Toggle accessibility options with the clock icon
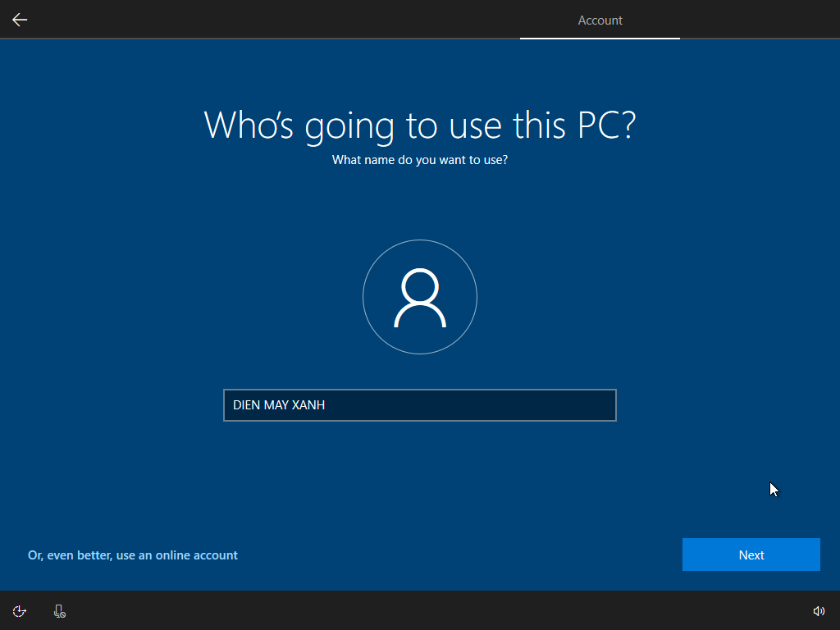 click(x=19, y=610)
